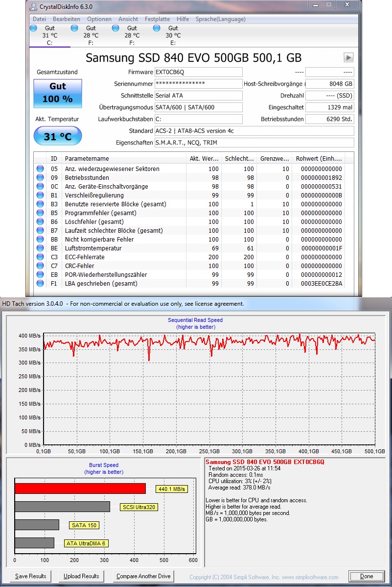Select drive C: status orb at 31 °C
Image resolution: width=392 pixels, height=587 pixels.
coord(33,28)
